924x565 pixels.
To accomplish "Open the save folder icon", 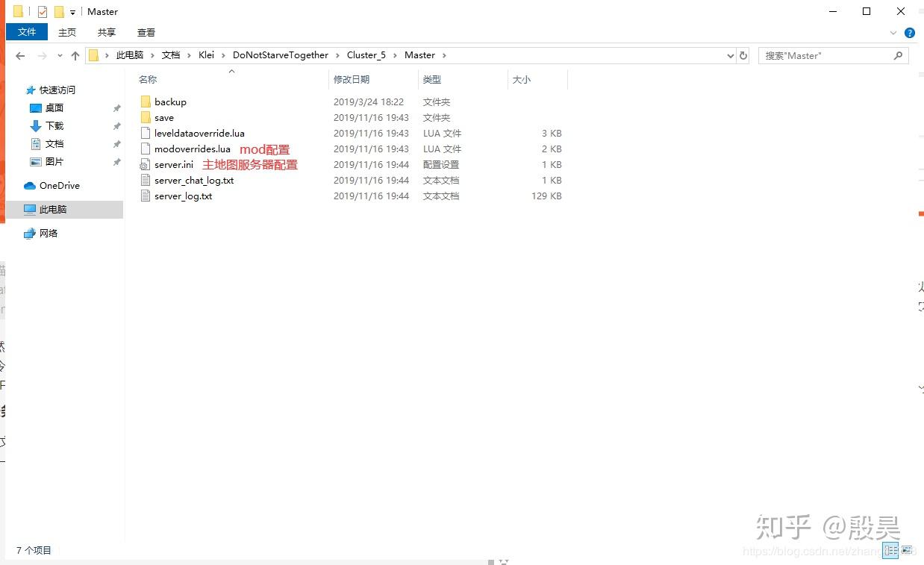I will [146, 117].
